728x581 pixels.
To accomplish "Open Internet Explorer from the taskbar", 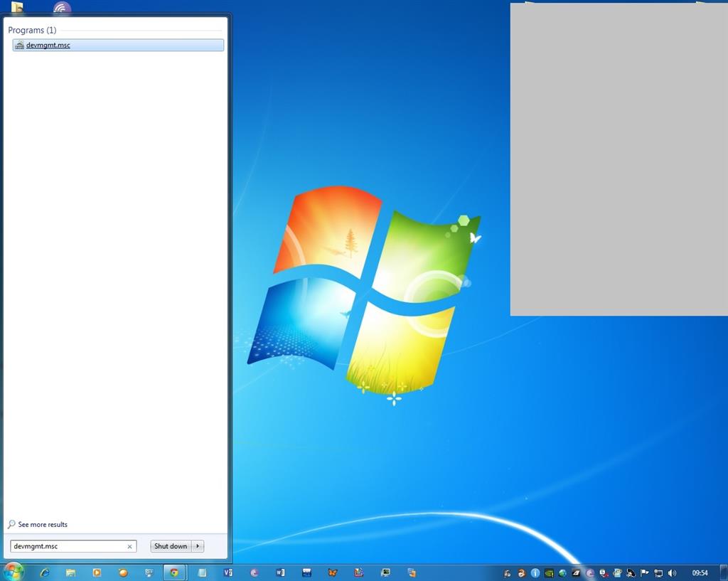I will tap(45, 572).
